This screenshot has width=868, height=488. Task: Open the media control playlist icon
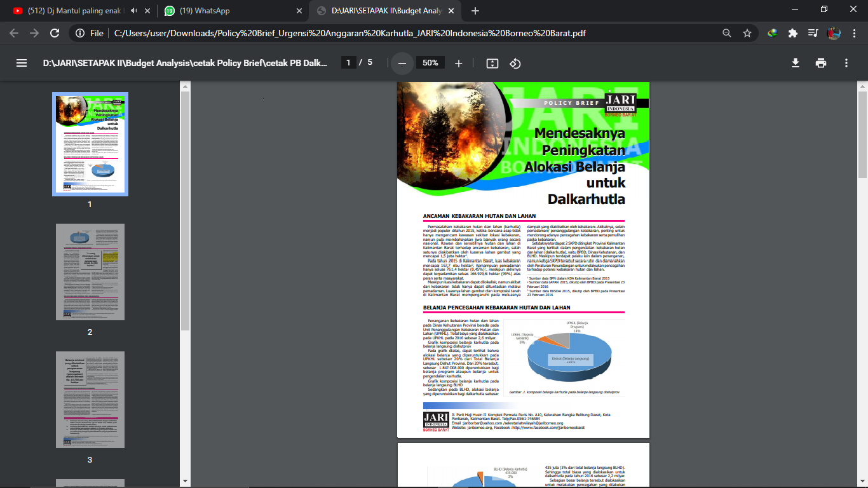pos(813,33)
